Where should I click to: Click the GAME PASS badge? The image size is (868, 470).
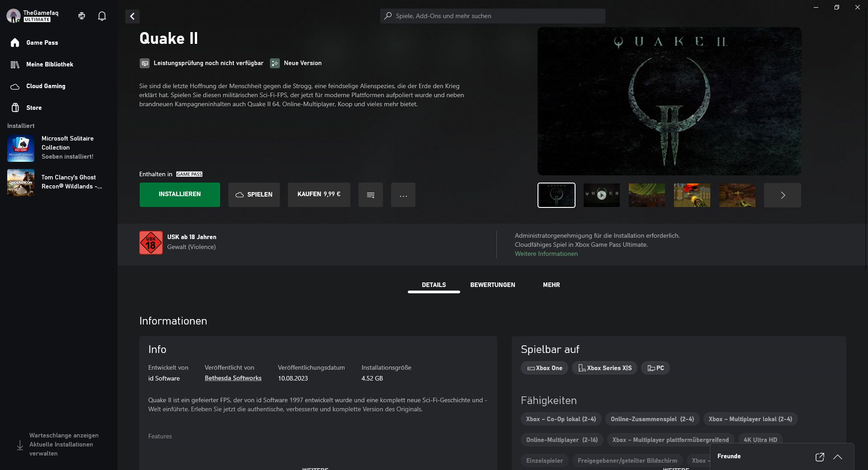[189, 174]
